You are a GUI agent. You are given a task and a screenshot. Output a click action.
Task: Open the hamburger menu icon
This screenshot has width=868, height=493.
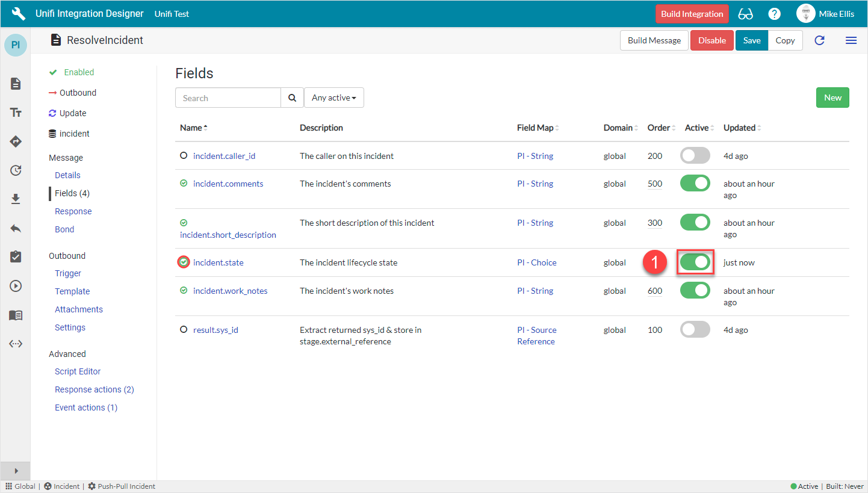tap(851, 40)
